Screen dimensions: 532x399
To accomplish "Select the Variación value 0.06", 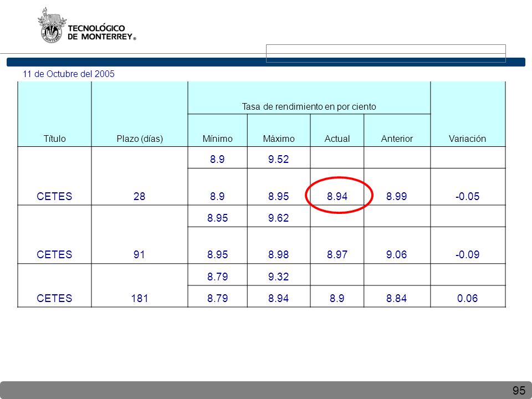I will [x=467, y=298].
